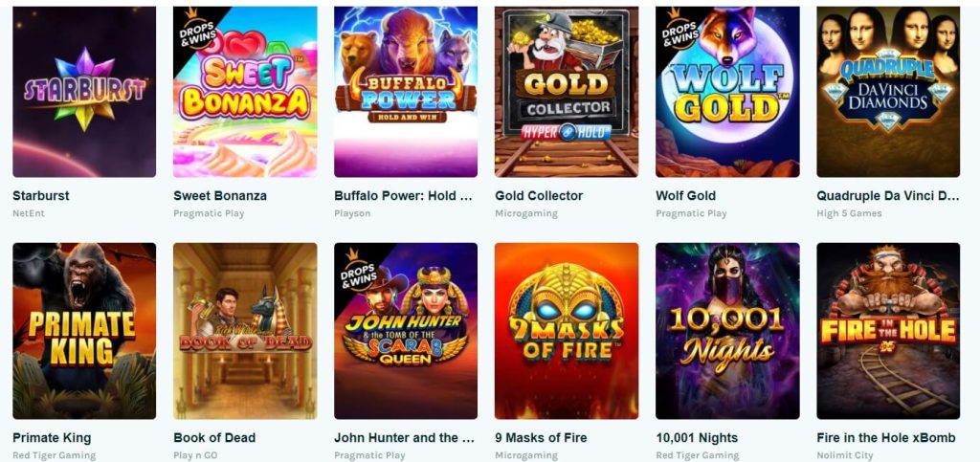980x462 pixels.
Task: Open the Sweet Bonanza game tile
Action: 245,92
